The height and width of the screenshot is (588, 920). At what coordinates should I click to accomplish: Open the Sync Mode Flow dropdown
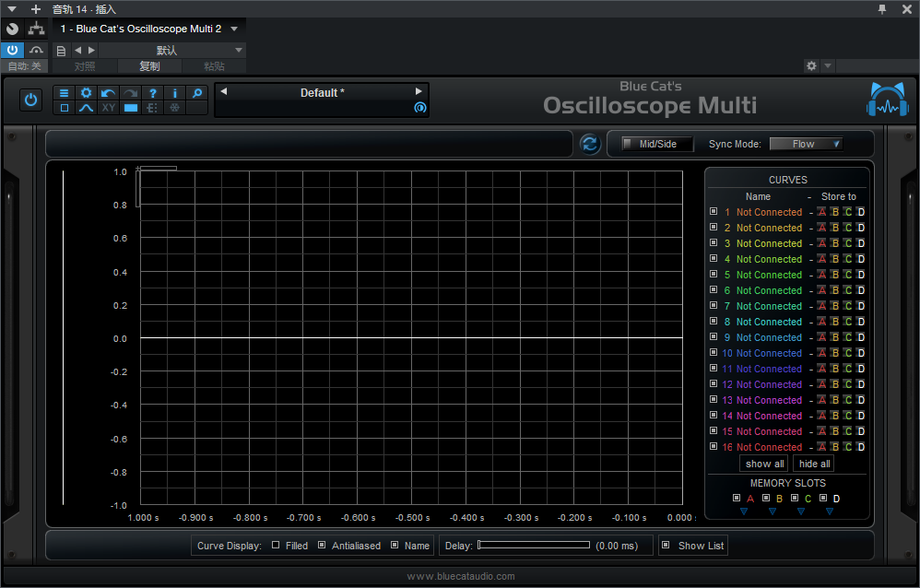pos(807,144)
